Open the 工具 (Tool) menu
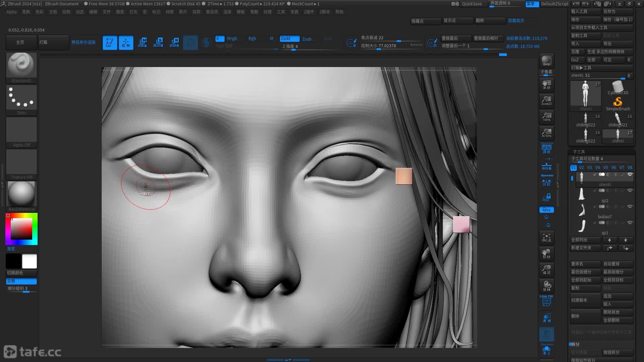This screenshot has width=644, height=362. click(281, 12)
